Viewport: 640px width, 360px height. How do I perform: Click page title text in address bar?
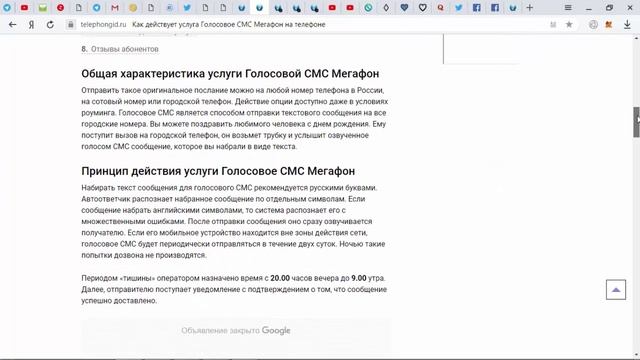point(229,24)
